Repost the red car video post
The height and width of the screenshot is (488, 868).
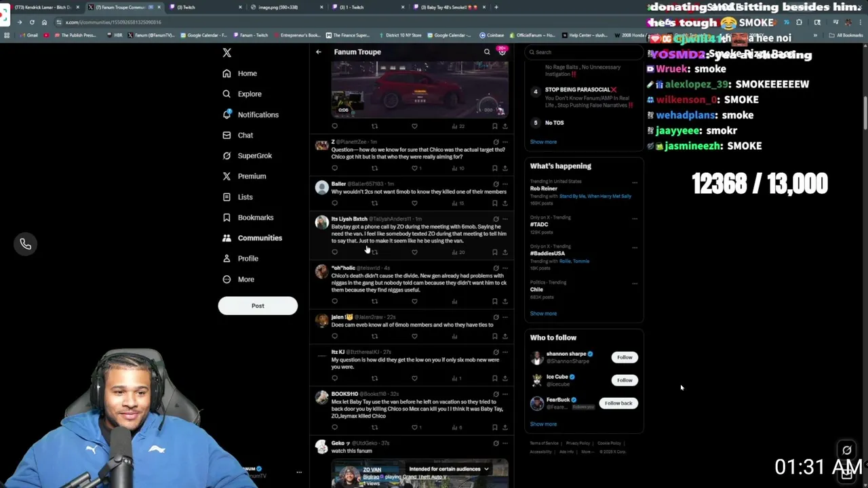click(374, 126)
